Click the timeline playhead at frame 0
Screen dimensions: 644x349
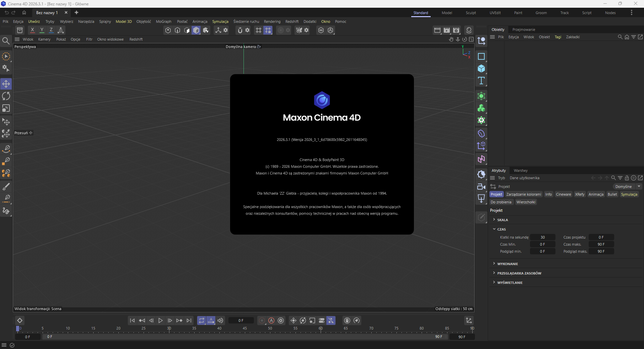tap(18, 329)
